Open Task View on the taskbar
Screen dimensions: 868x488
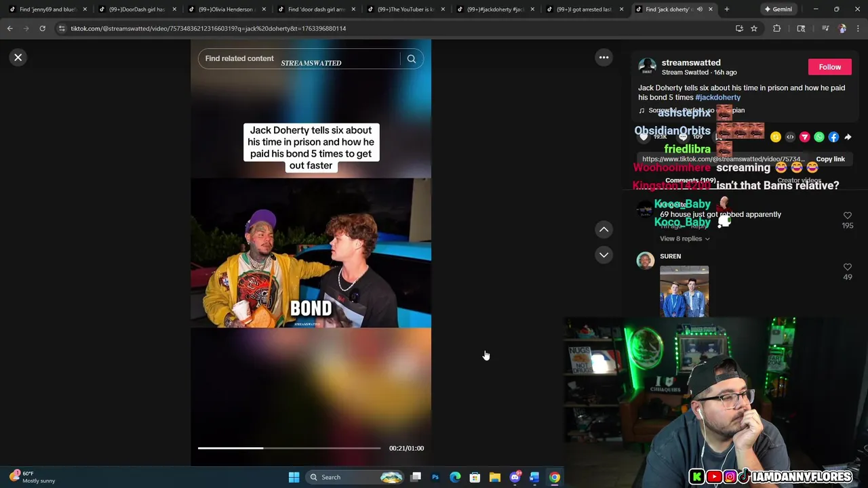point(416,477)
